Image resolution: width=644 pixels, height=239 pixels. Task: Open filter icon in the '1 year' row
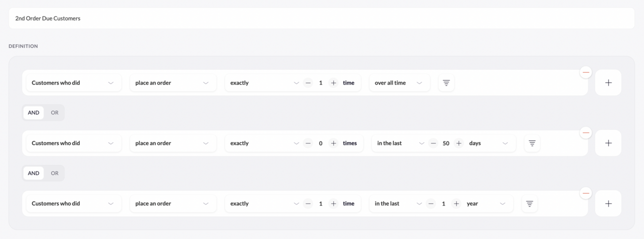click(x=529, y=204)
